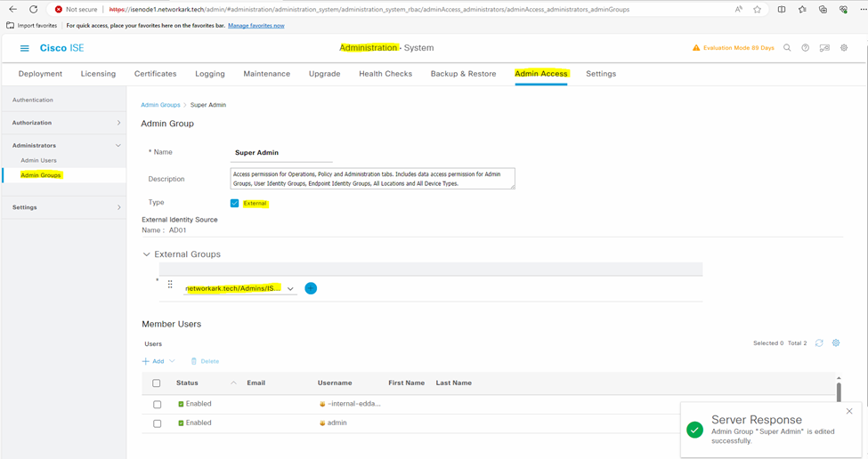Open Member Users table settings gear
This screenshot has width=868, height=459.
[836, 342]
